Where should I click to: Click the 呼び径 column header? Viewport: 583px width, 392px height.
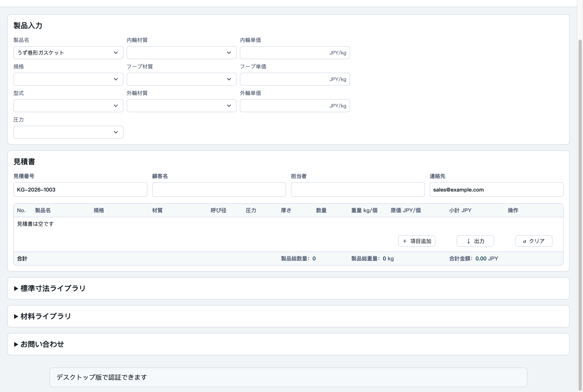(218, 210)
